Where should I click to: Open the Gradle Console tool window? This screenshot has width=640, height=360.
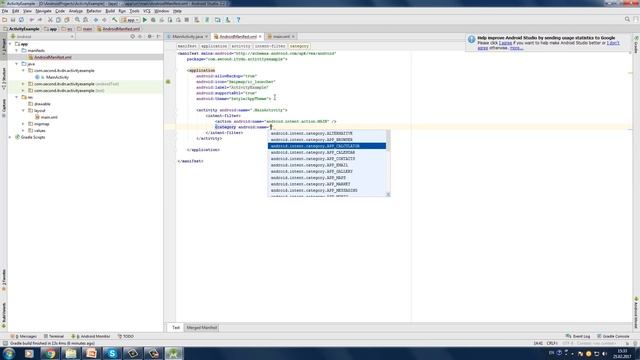tap(613, 336)
